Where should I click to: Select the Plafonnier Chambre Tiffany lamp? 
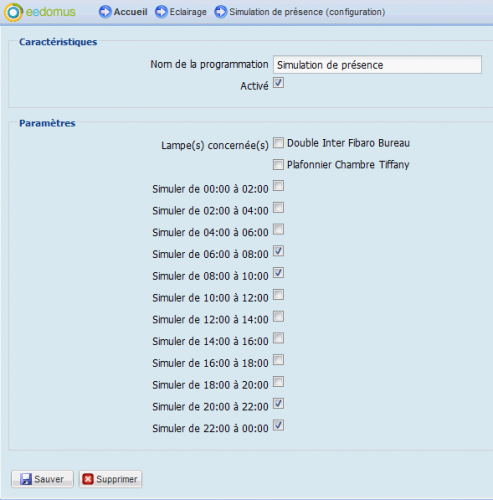click(x=278, y=164)
